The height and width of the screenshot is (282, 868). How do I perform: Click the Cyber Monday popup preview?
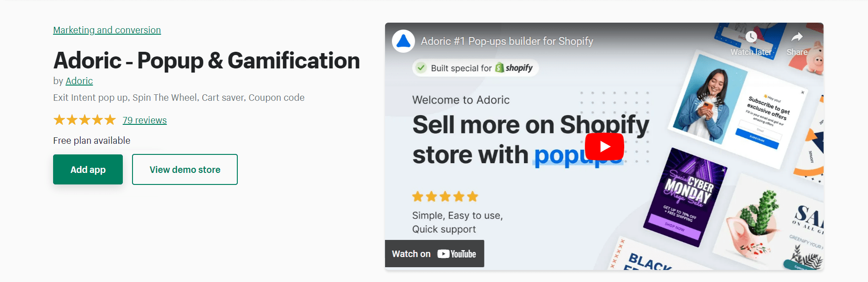(685, 197)
